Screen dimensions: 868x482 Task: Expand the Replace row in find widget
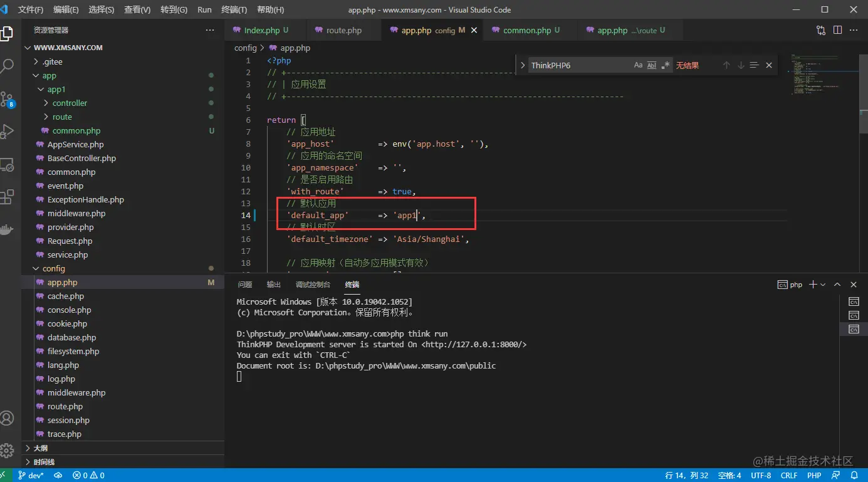tap(523, 65)
